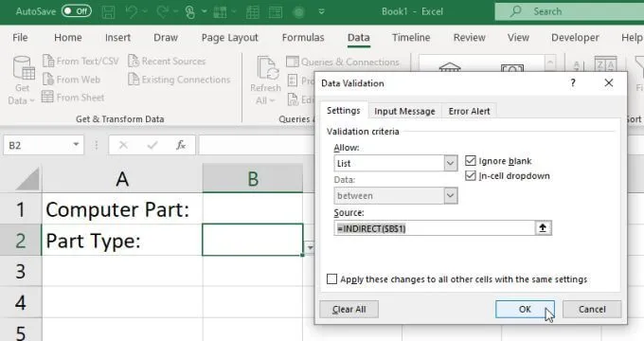Select the Settings tab in dialog

point(344,111)
